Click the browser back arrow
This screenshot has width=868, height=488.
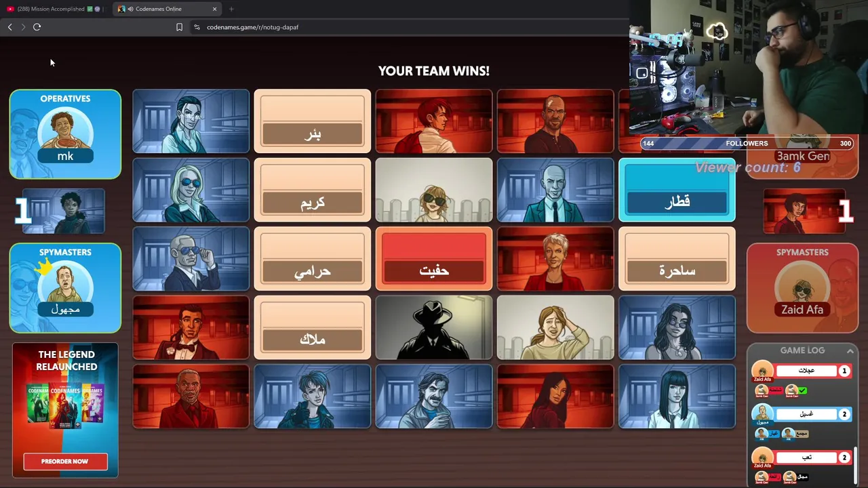(10, 27)
